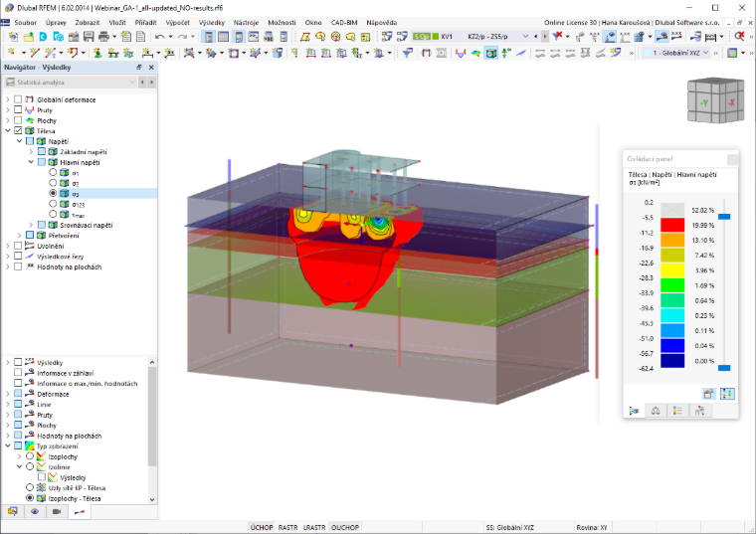
Task: Click the next load case arrow
Action: pos(545,36)
